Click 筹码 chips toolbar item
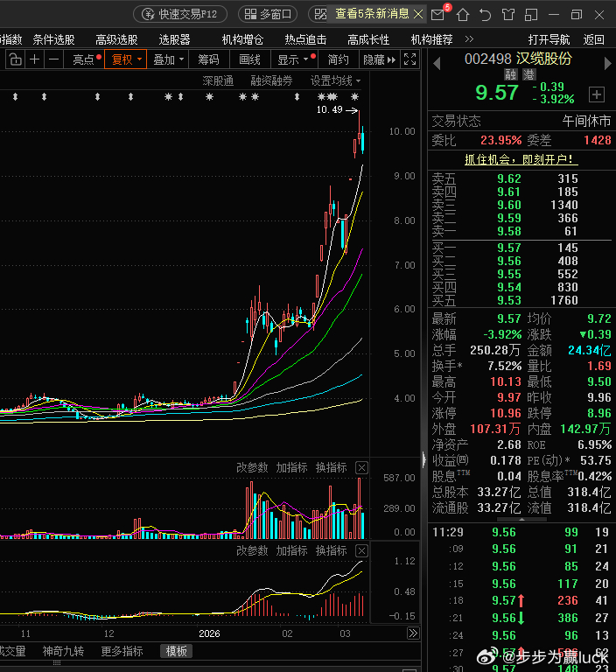 [209, 59]
